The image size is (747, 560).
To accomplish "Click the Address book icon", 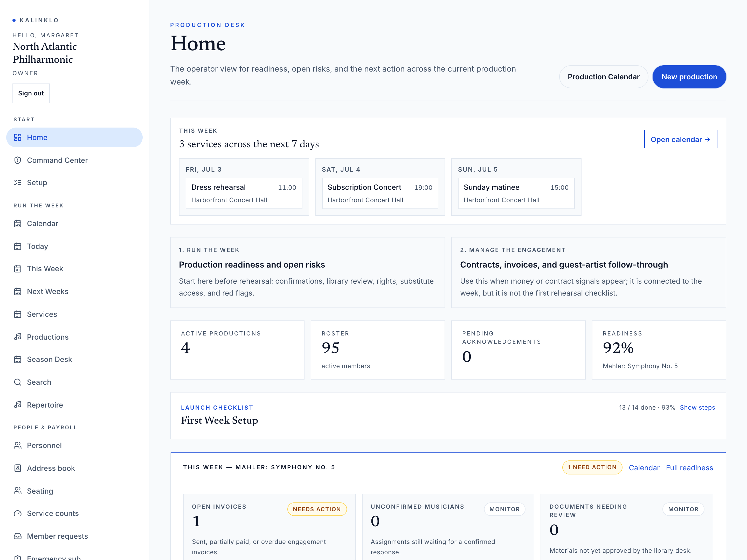I will (18, 468).
